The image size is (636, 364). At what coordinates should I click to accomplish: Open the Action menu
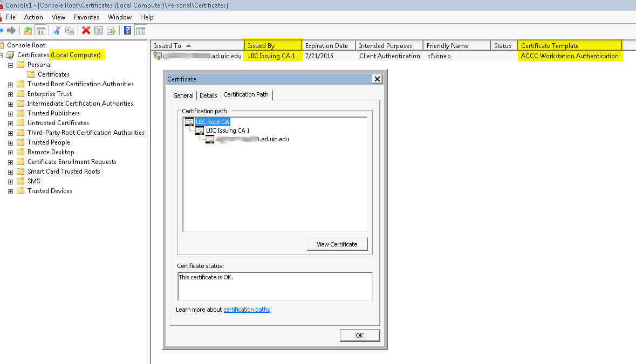point(33,17)
